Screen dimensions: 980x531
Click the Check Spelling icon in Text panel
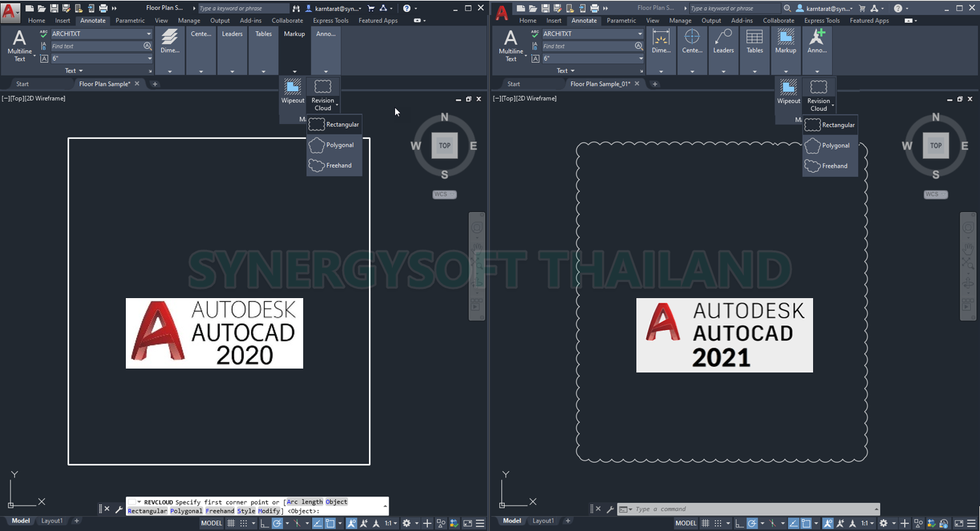(x=43, y=33)
